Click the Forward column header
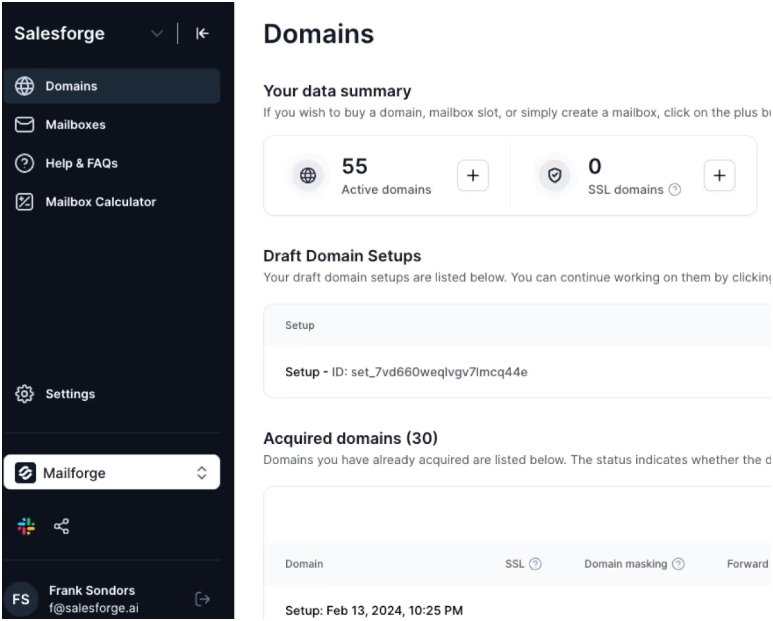 point(747,564)
